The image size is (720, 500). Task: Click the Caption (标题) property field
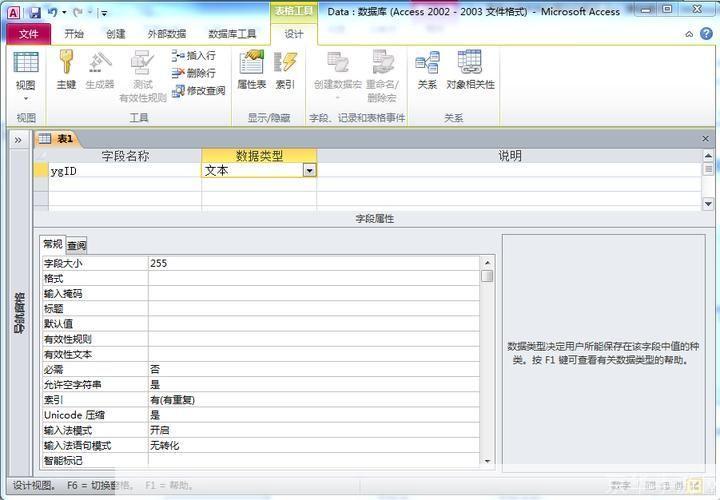click(x=314, y=309)
